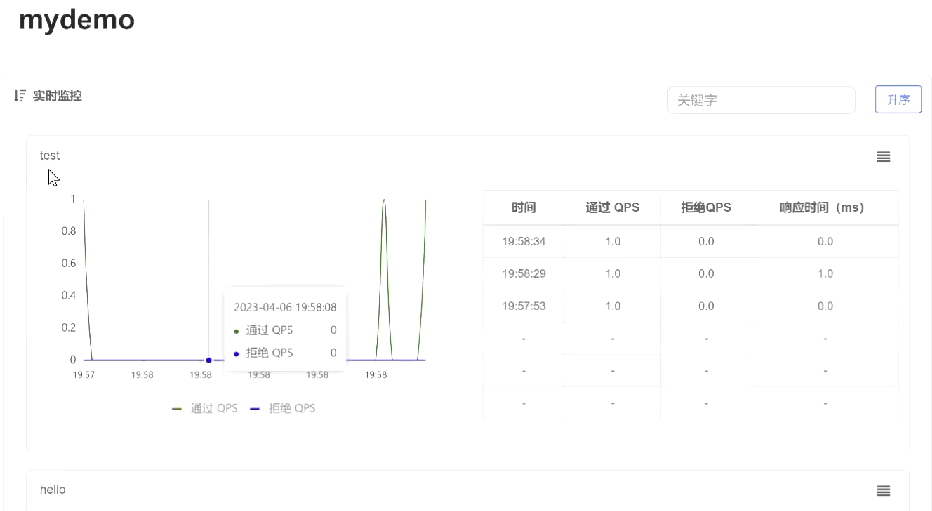Screen dimensions: 932x511
Task: Click the blue 拒绝 QPS legend line marker
Action: [255, 409]
